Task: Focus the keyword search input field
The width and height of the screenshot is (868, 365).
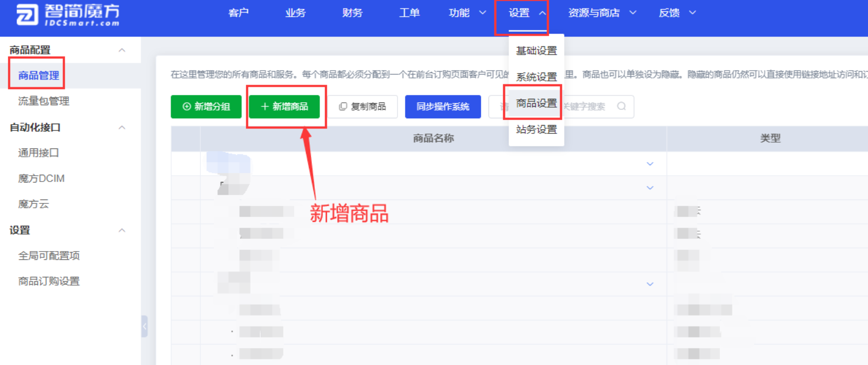Action: click(x=561, y=107)
